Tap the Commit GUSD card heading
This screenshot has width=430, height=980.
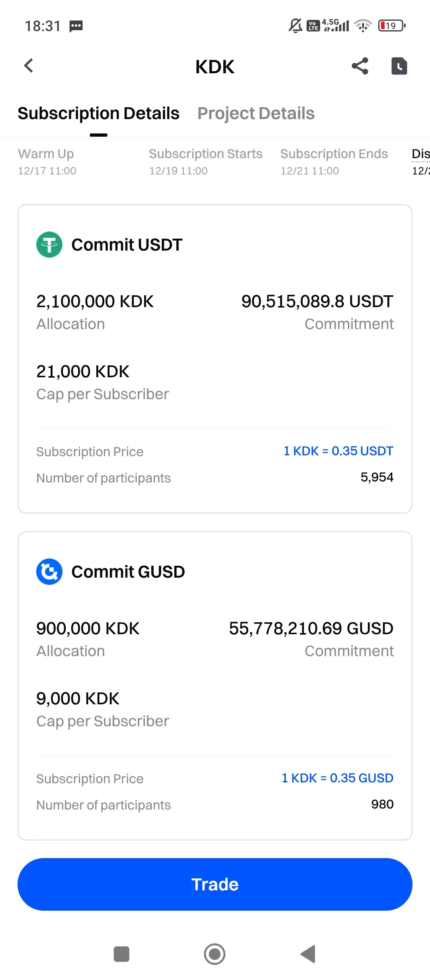tap(128, 572)
